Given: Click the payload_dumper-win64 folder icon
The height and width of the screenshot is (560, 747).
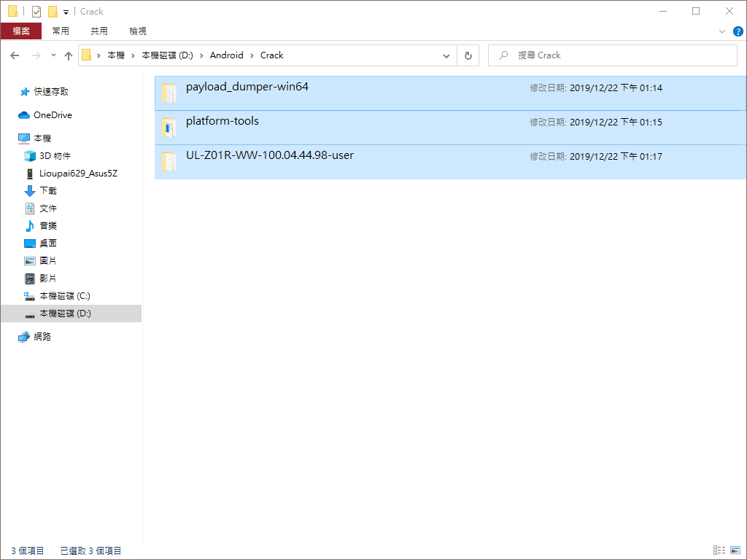Looking at the screenshot, I should (x=169, y=93).
